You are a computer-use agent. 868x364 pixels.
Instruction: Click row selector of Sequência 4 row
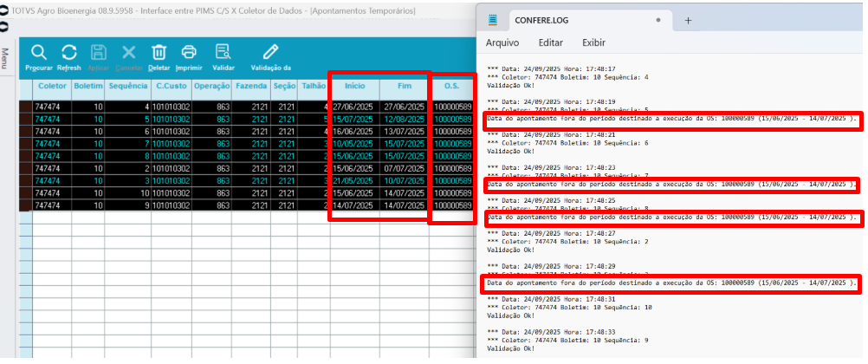coord(25,107)
